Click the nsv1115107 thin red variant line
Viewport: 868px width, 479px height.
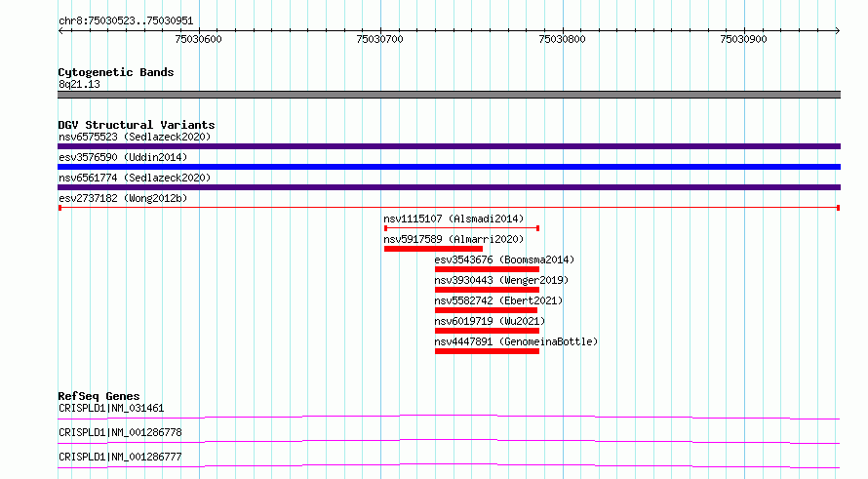pos(461,228)
